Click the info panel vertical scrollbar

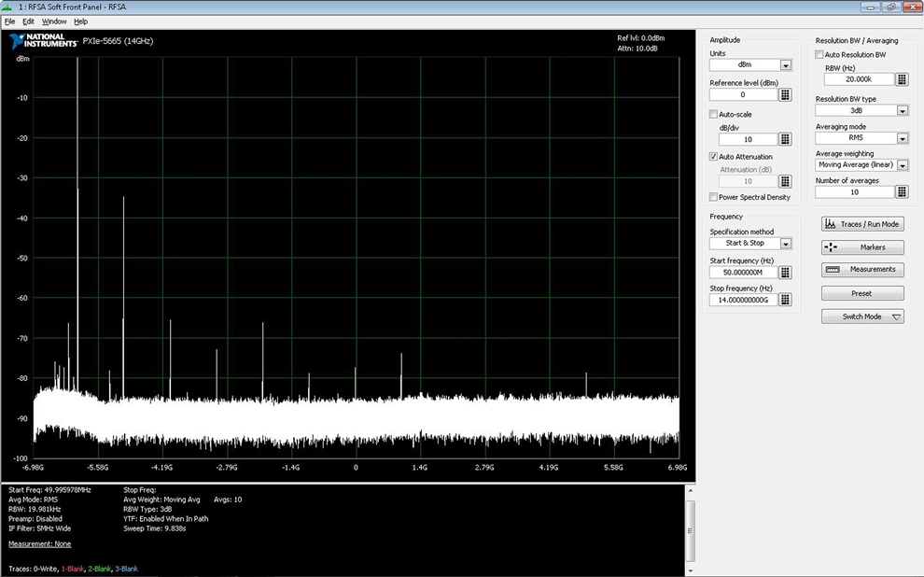pos(690,530)
